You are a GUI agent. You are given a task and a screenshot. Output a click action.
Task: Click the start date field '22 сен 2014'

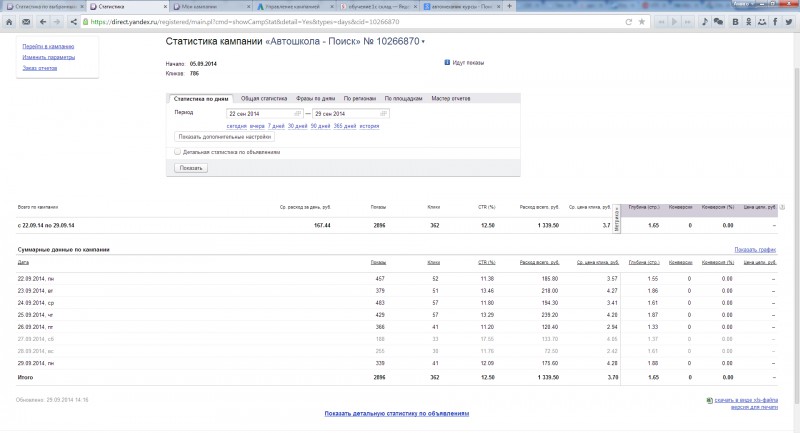pyautogui.click(x=264, y=114)
